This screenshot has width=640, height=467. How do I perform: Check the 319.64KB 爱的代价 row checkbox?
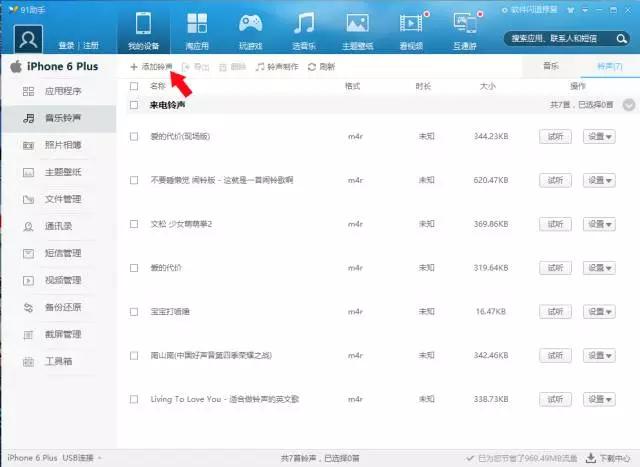click(134, 268)
